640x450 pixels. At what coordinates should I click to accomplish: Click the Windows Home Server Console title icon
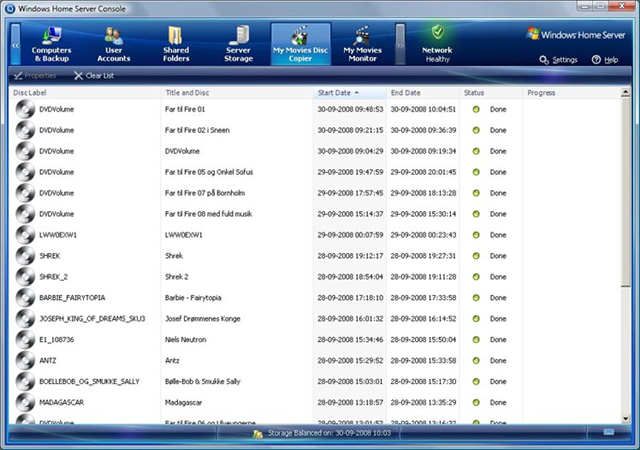[x=10, y=8]
